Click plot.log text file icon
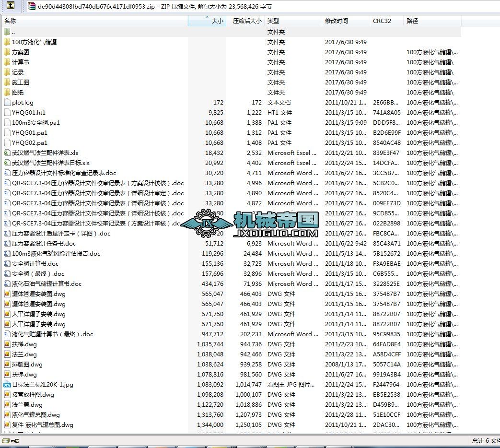The width and height of the screenshot is (500, 448). [x=7, y=103]
